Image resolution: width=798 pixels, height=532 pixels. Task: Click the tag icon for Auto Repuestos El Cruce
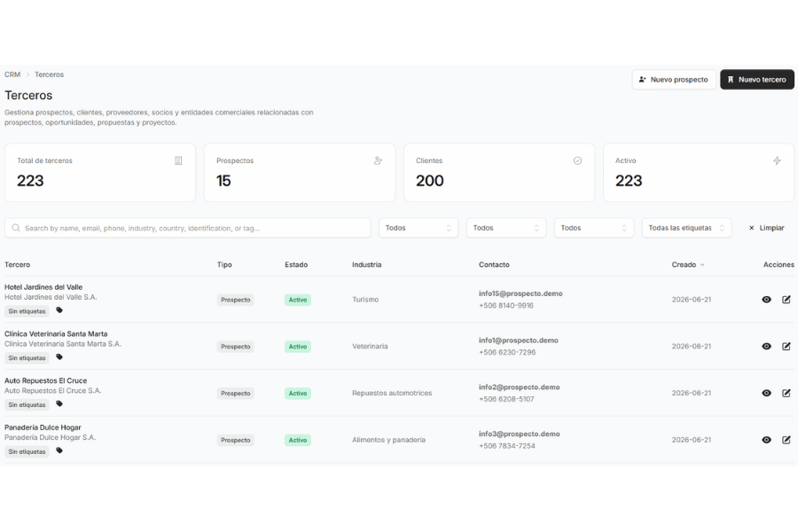(59, 404)
